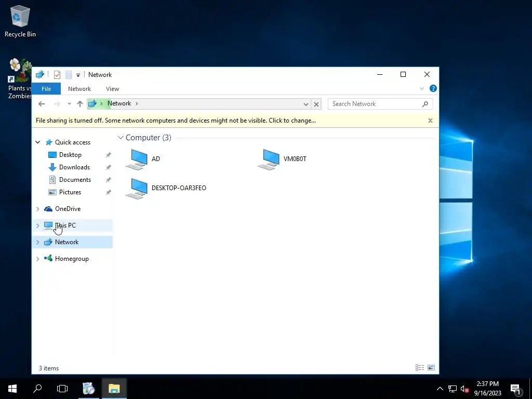Open the network status tray icon
The image size is (532, 399).
click(453, 389)
